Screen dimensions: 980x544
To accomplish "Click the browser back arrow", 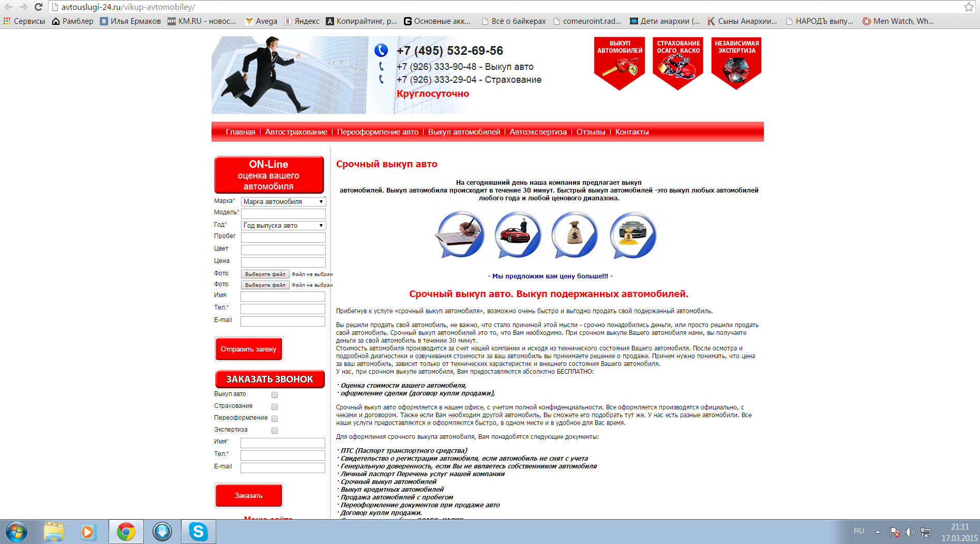I will pos(8,7).
